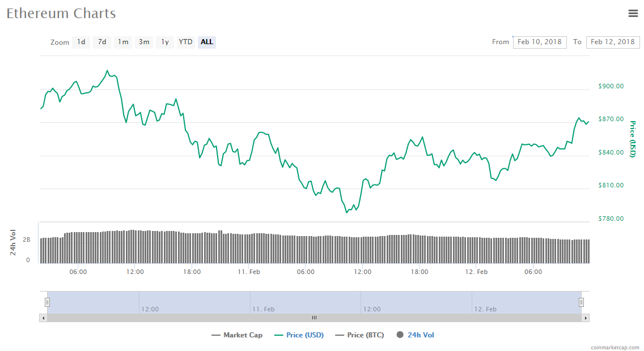Image resolution: width=644 pixels, height=351 pixels.
Task: Click the scrollbar thumb at the bottom
Action: [x=315, y=318]
